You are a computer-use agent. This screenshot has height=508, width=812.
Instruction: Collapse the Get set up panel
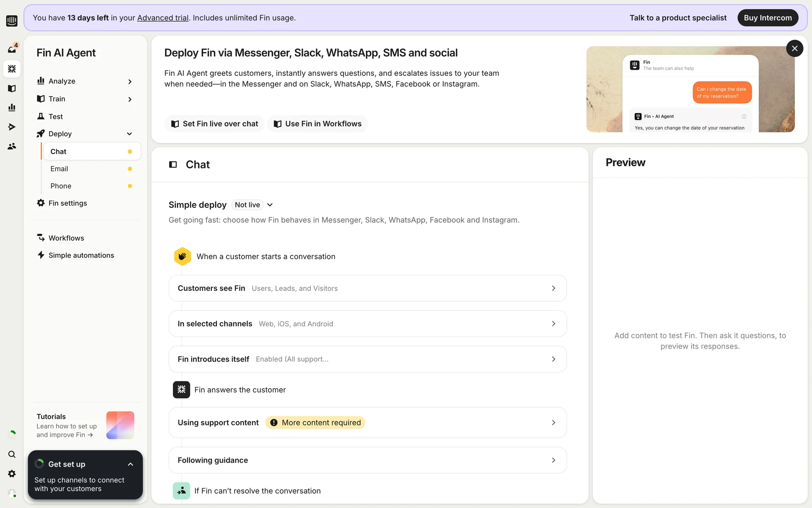pos(130,464)
